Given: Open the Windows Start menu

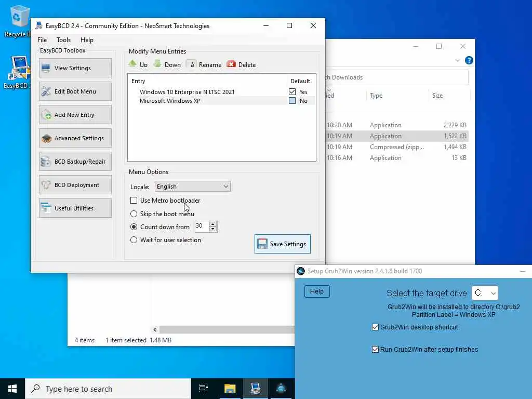Looking at the screenshot, I should coord(12,389).
